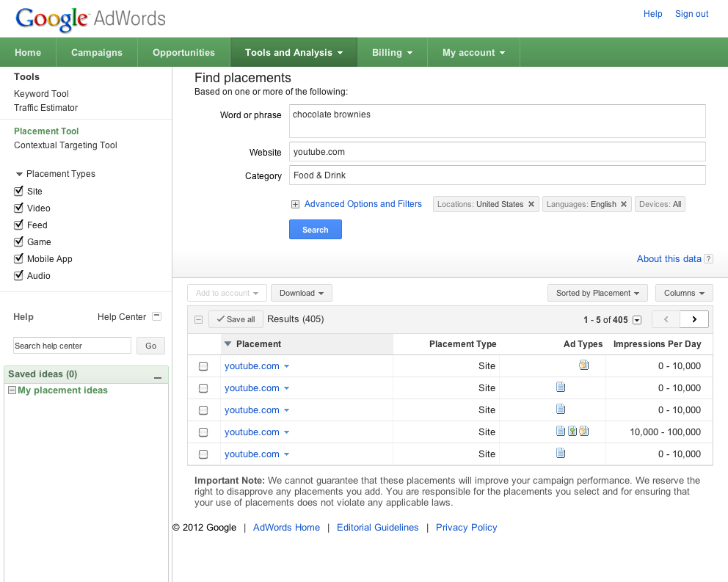Viewport: 728px width, 582px height.
Task: Click the question mark beside About this data
Action: [x=708, y=259]
